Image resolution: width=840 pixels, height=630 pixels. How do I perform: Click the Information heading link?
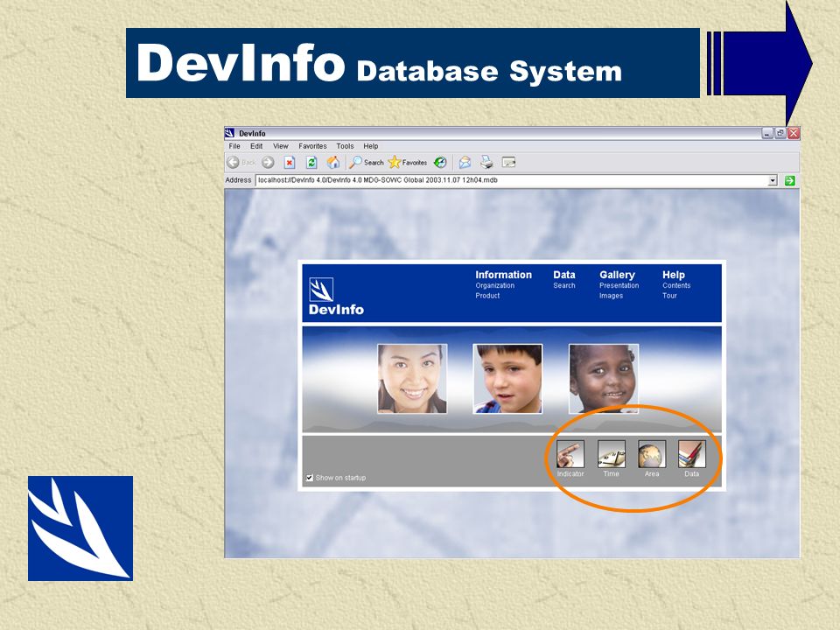pyautogui.click(x=504, y=275)
